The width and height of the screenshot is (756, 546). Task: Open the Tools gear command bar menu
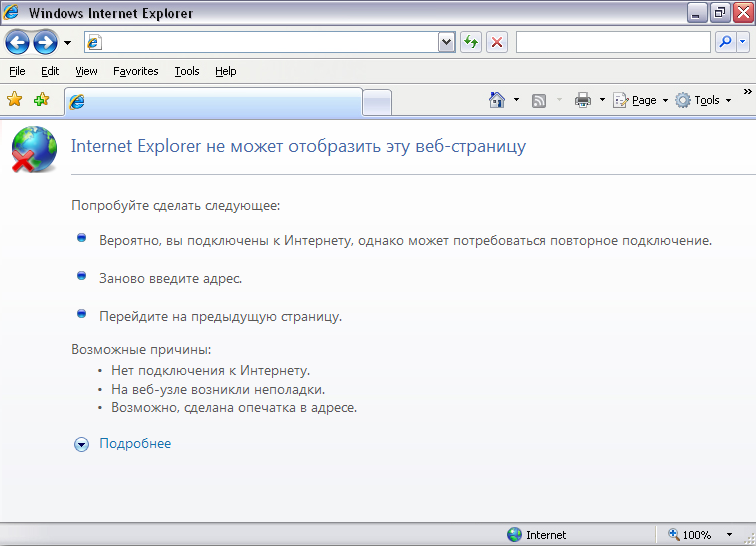(703, 100)
